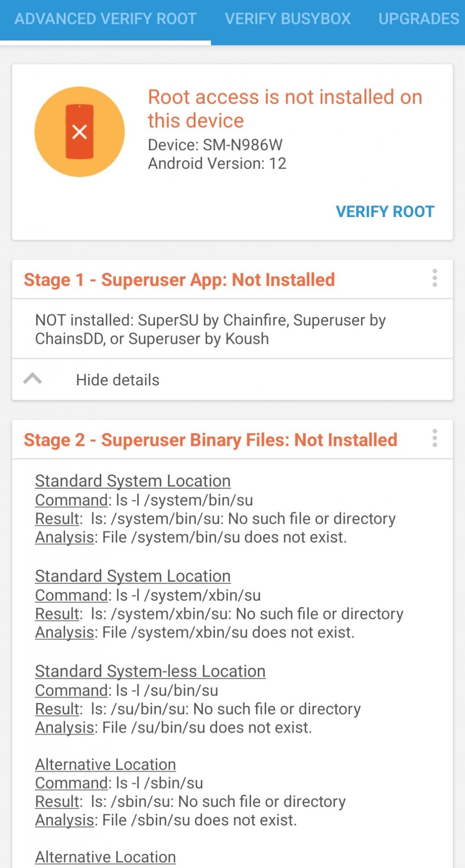This screenshot has height=868, width=465.
Task: Tap Stage 2 Superuser Binary Files header
Action: pos(211,440)
